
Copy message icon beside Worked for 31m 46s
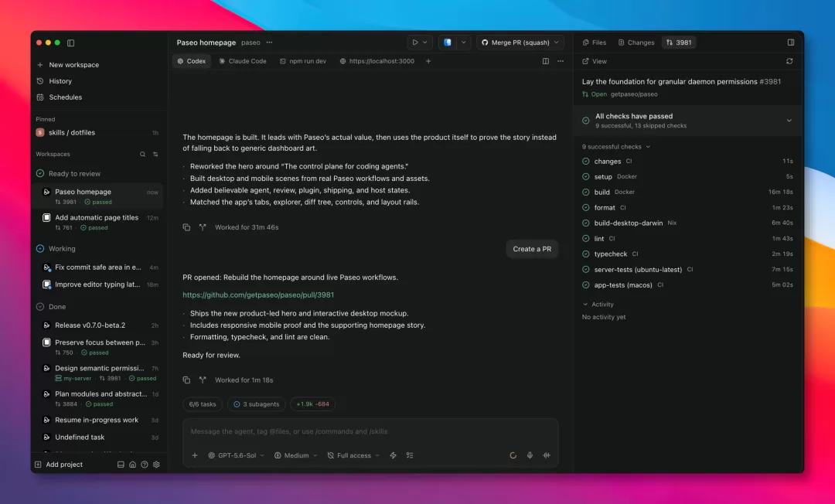186,227
